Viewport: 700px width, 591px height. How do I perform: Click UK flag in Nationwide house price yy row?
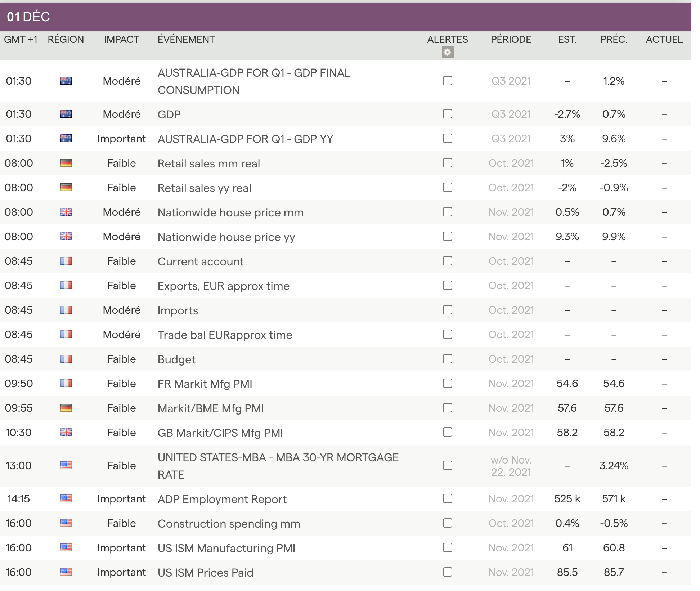click(66, 237)
